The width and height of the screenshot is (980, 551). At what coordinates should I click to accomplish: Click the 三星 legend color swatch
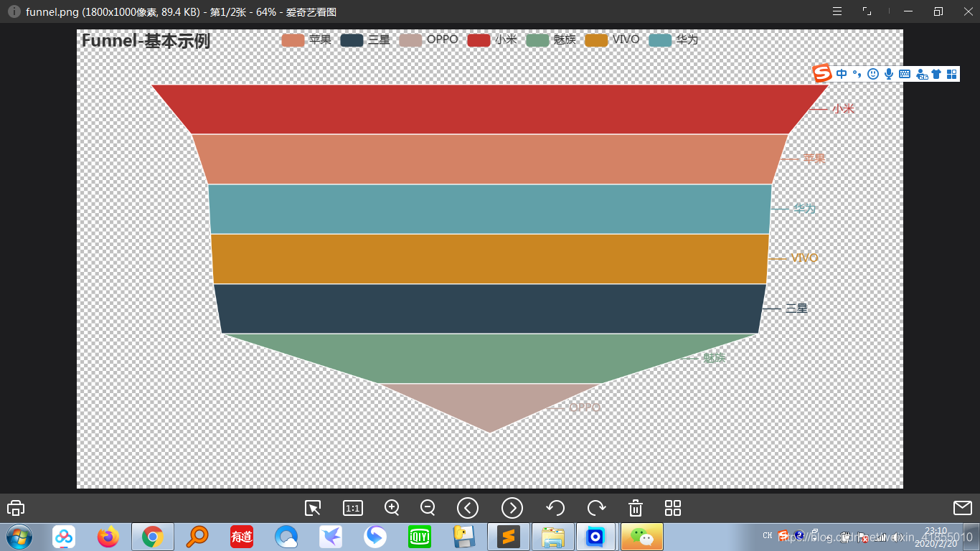352,39
